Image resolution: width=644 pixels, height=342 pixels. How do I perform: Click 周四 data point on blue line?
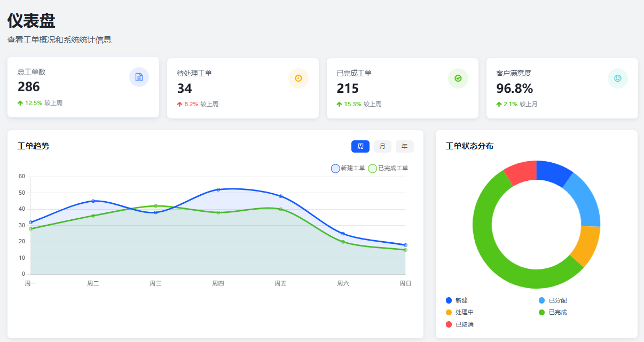218,189
